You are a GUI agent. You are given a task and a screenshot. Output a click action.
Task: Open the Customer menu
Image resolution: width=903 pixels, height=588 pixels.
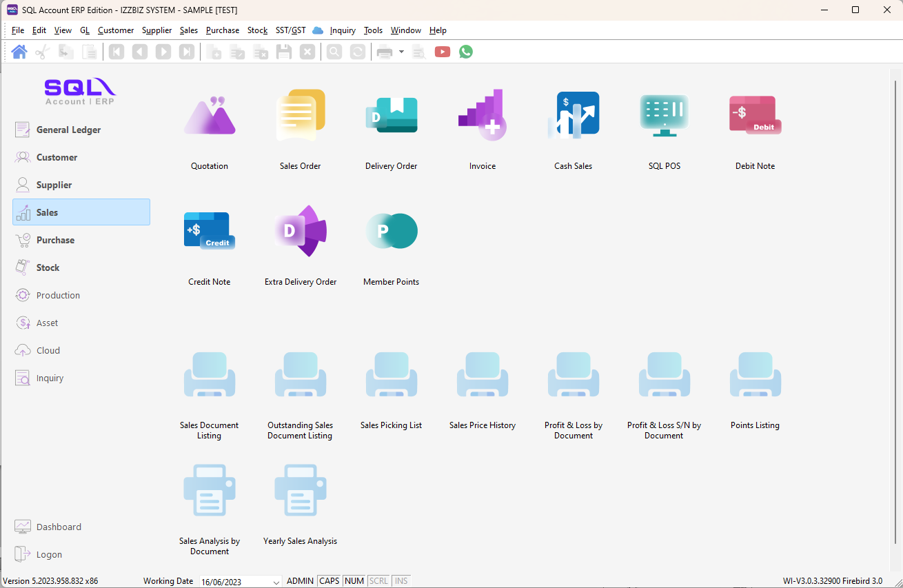click(x=116, y=30)
